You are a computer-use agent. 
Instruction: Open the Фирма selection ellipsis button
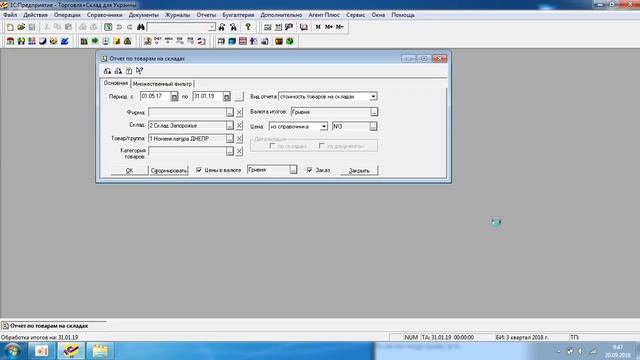230,112
